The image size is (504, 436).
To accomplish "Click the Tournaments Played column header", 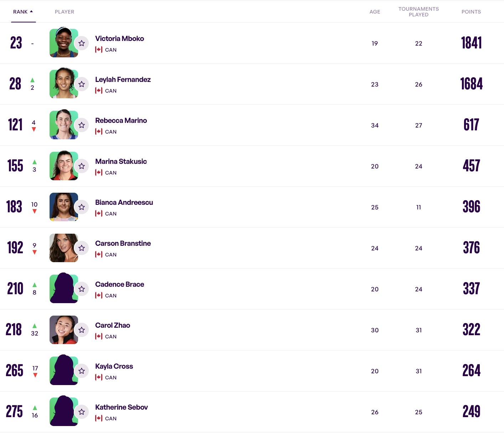I will (x=418, y=12).
